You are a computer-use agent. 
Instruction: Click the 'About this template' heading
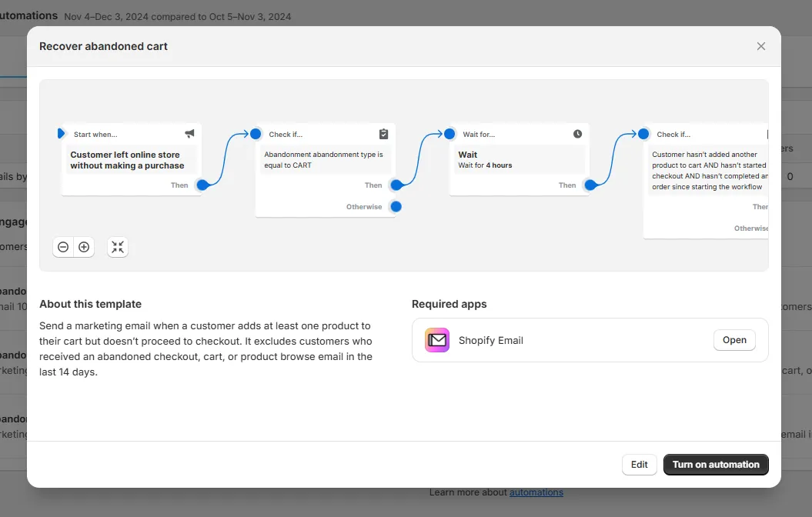tap(90, 304)
